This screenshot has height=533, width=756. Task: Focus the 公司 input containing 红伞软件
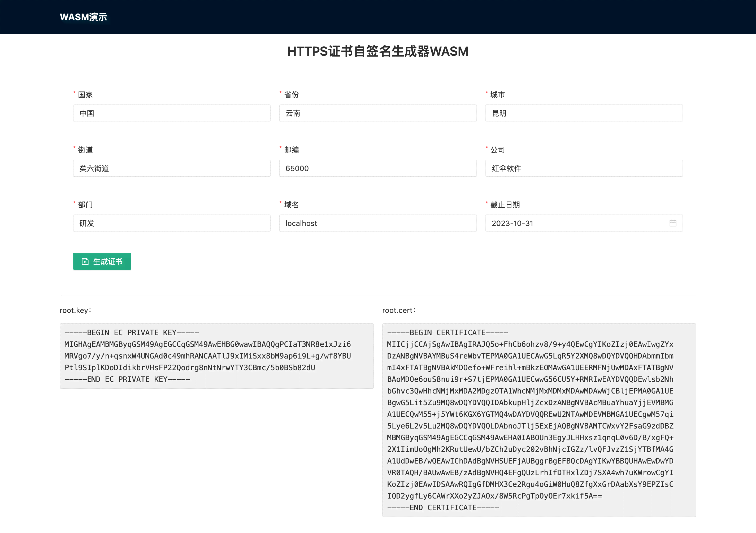point(584,168)
